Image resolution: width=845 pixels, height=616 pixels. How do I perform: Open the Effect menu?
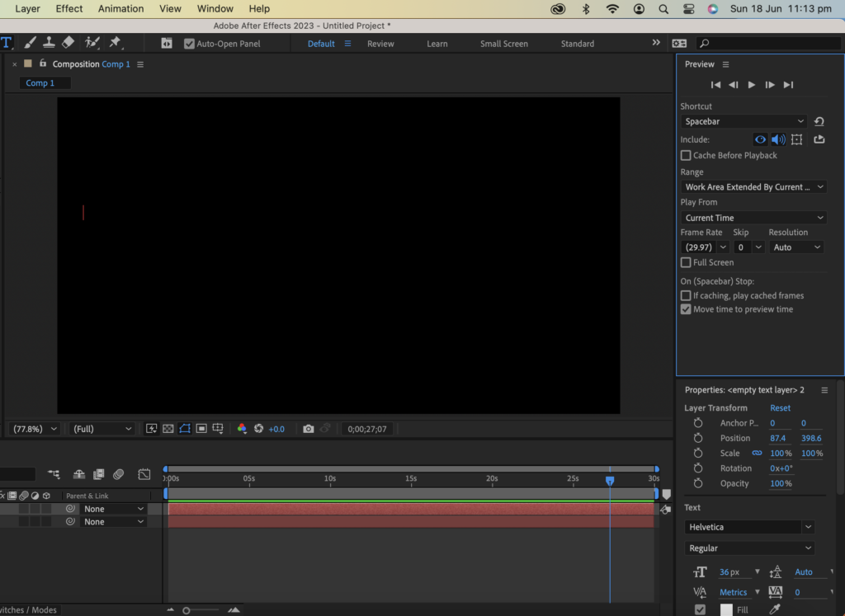point(69,8)
